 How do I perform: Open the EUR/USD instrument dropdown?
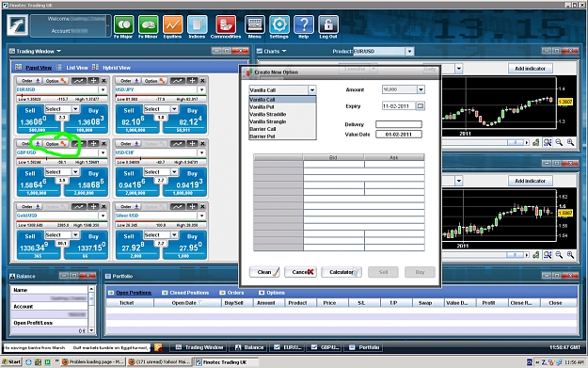tap(103, 90)
